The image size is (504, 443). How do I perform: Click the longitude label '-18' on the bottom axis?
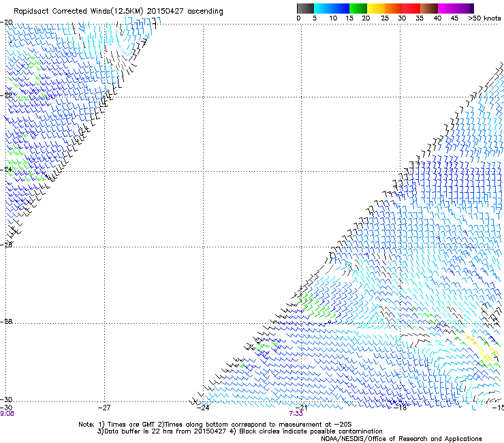(x=400, y=408)
